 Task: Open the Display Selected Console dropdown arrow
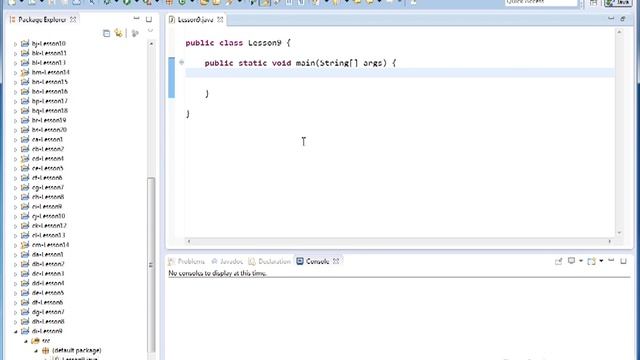581,261
